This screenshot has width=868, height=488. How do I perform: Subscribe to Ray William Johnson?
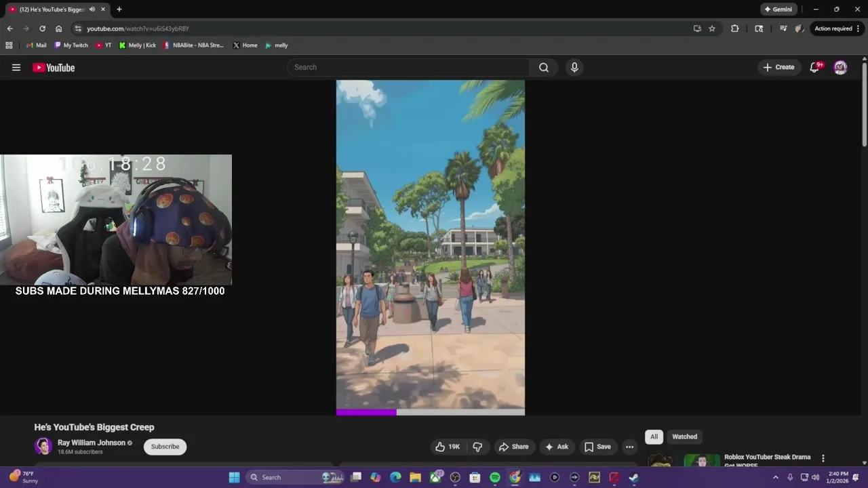click(x=165, y=447)
